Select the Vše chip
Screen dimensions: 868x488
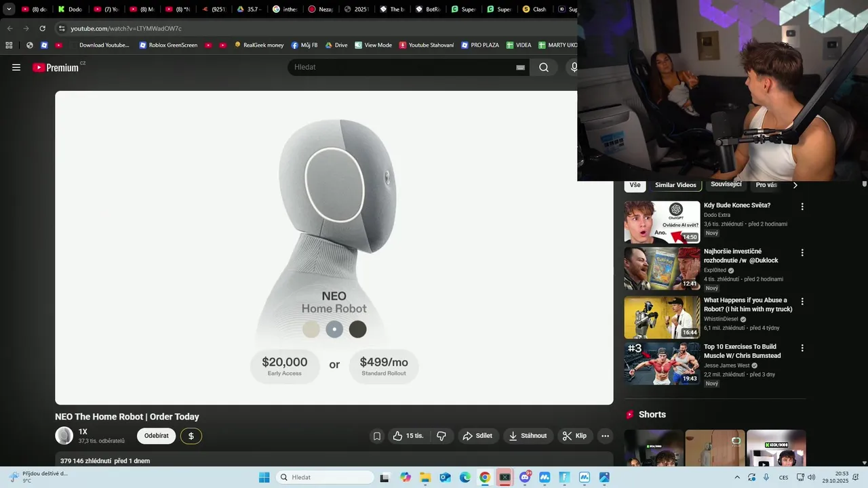pos(635,185)
